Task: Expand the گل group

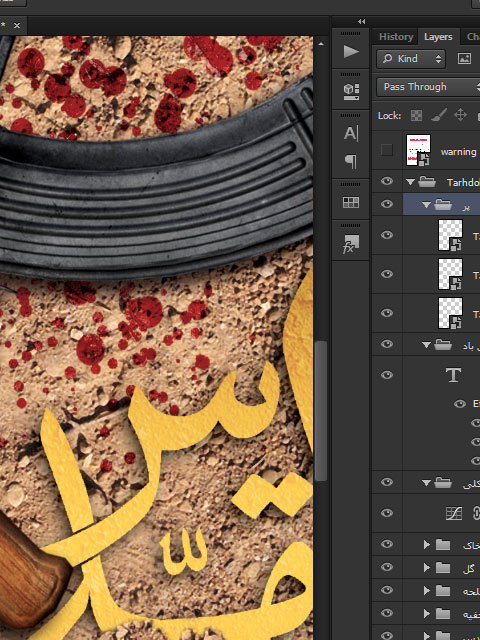Action: [x=427, y=567]
